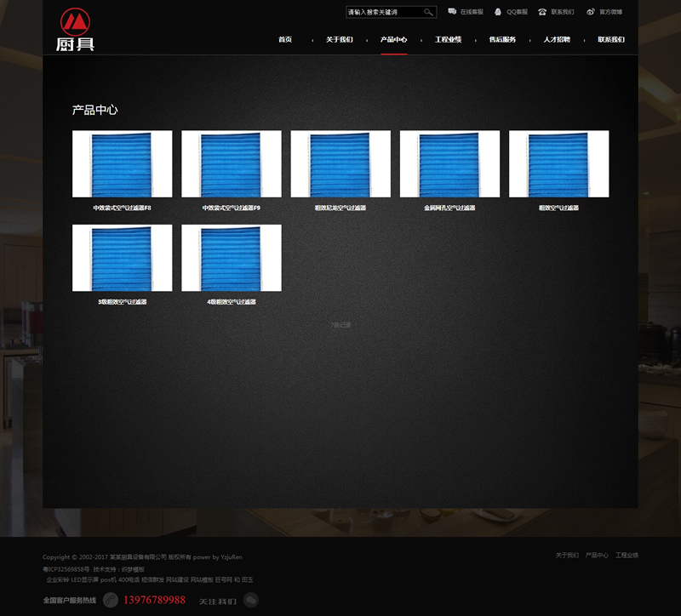The height and width of the screenshot is (616, 681).
Task: Click the WeChat icon beside 关注我们
Action: [251, 600]
